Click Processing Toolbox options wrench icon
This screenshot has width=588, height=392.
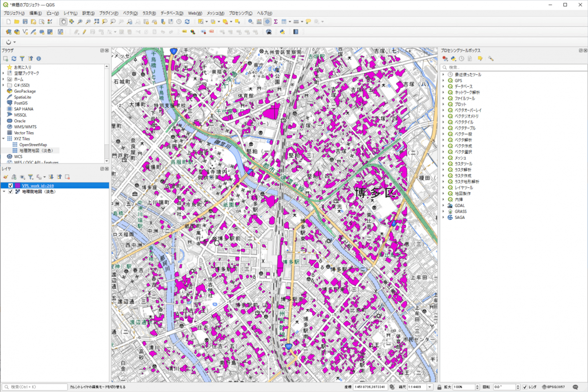pyautogui.click(x=491, y=59)
